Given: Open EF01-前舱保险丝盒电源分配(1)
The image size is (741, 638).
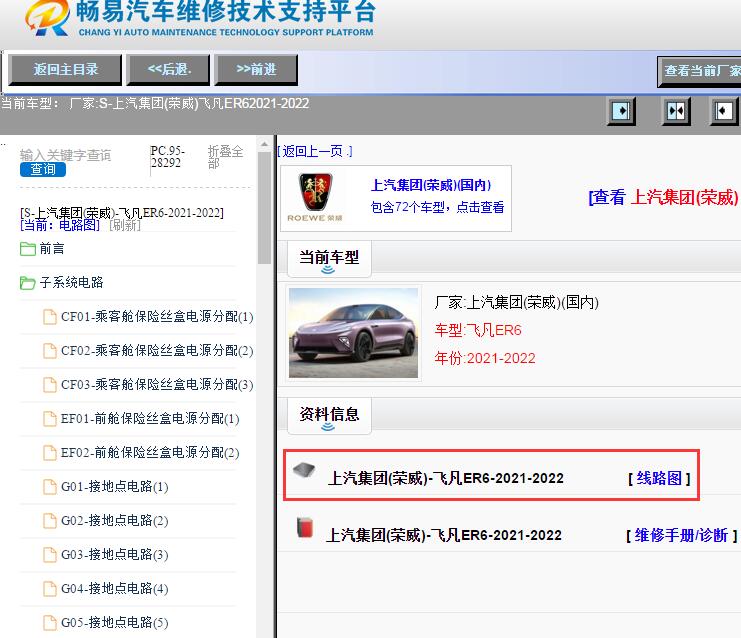Looking at the screenshot, I should (150, 418).
